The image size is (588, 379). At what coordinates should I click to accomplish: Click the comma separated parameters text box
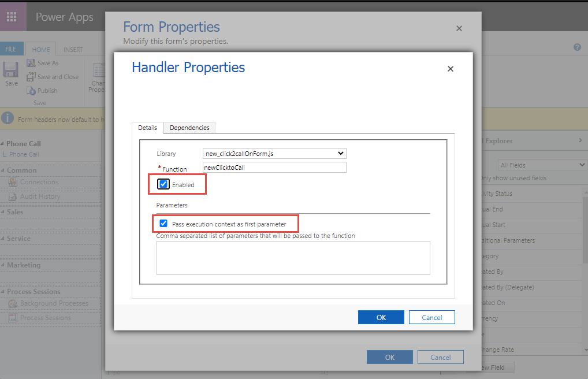pos(293,258)
